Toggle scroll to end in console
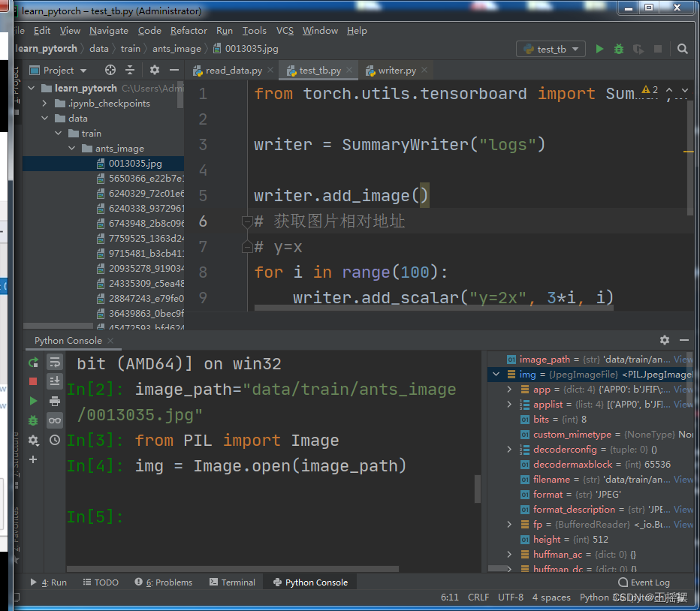This screenshot has height=611, width=700. click(x=55, y=381)
